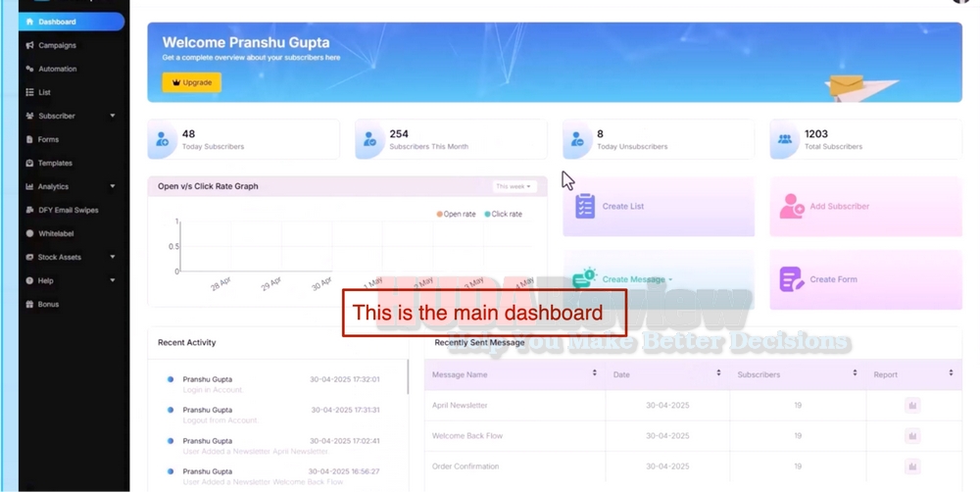
Task: Click the Create List clipboard icon
Action: 585,206
